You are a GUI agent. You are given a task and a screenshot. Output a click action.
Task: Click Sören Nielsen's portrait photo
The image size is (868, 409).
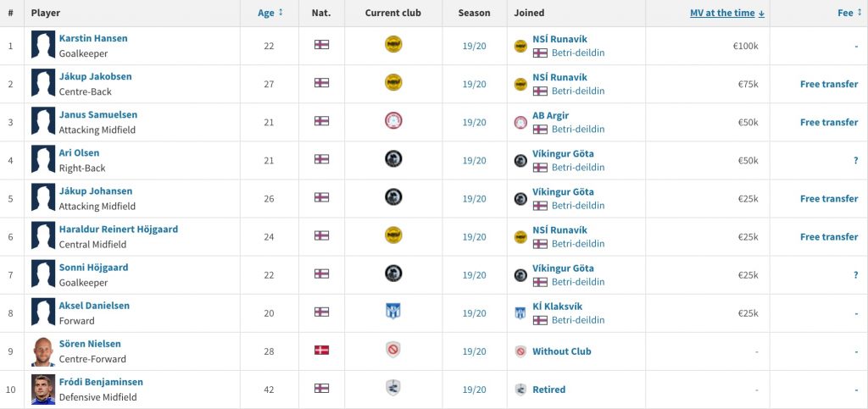(x=43, y=351)
